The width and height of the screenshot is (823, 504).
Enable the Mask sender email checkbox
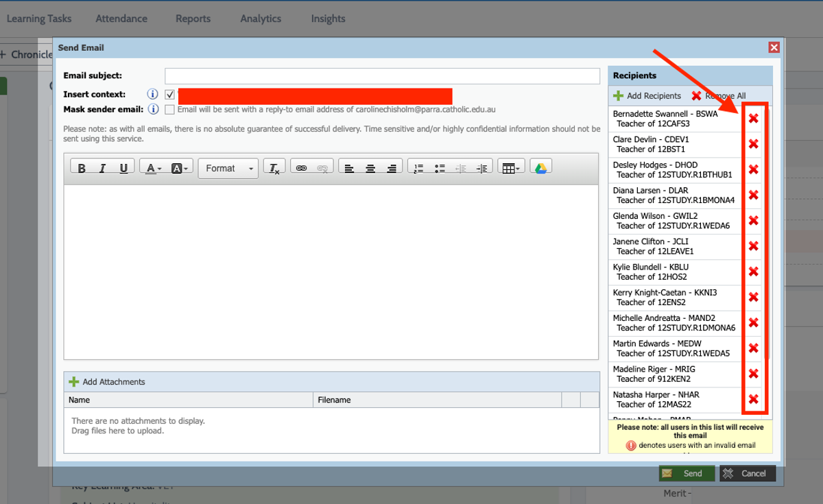[x=170, y=109]
